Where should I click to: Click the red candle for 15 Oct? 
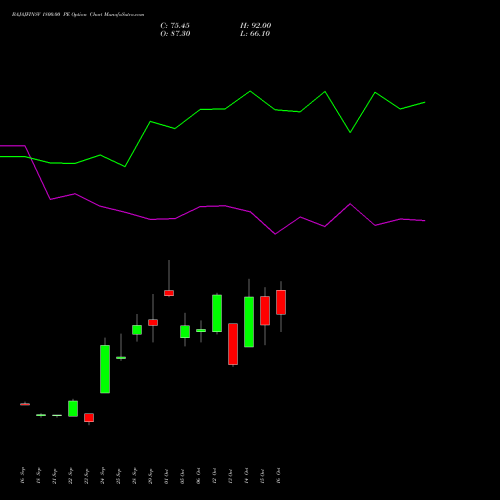pos(265,311)
